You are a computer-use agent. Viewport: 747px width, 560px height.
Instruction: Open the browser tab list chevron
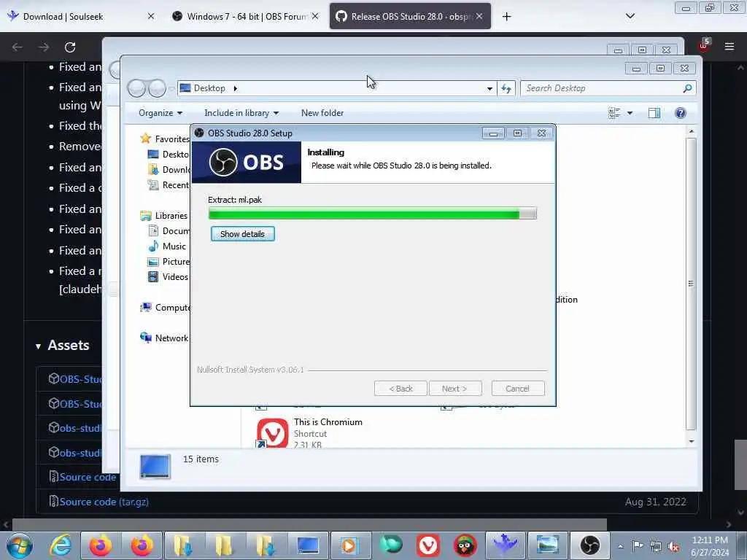point(630,16)
